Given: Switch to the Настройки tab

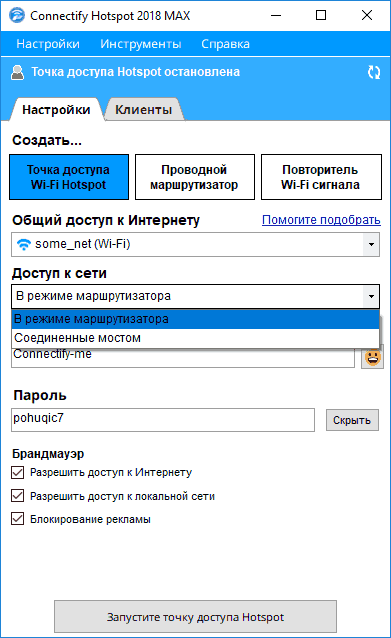Looking at the screenshot, I should tap(56, 109).
